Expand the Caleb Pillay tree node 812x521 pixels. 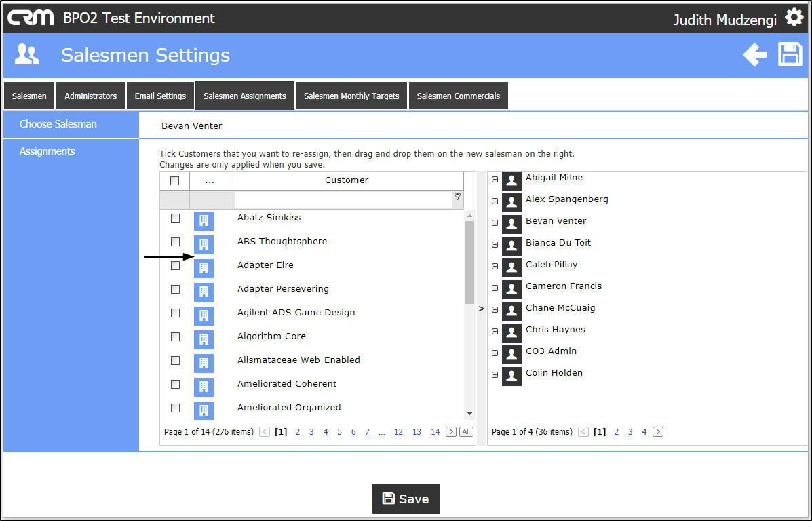point(495,266)
